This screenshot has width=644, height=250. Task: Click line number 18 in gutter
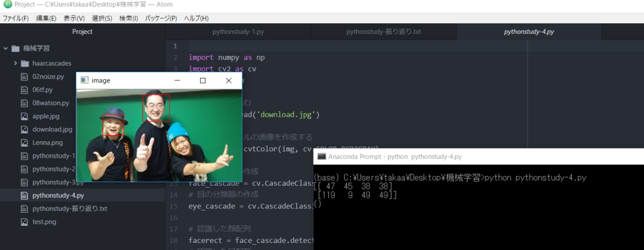(174, 240)
